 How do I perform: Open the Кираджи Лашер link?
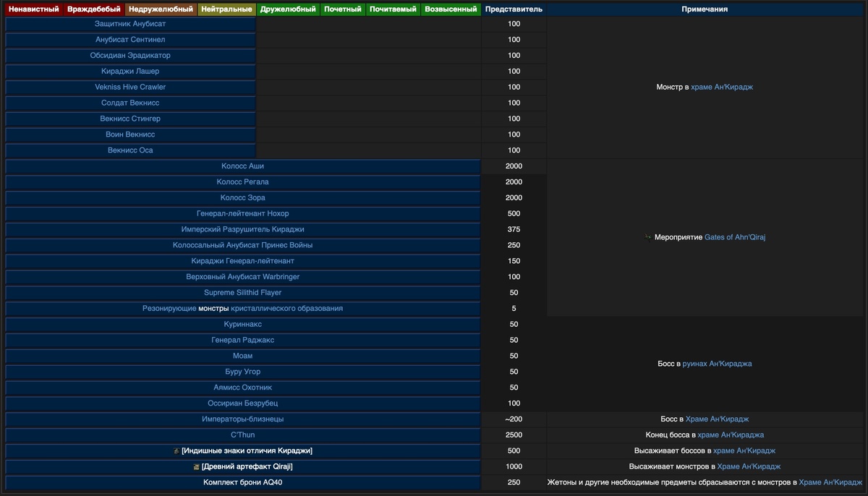[x=130, y=72]
